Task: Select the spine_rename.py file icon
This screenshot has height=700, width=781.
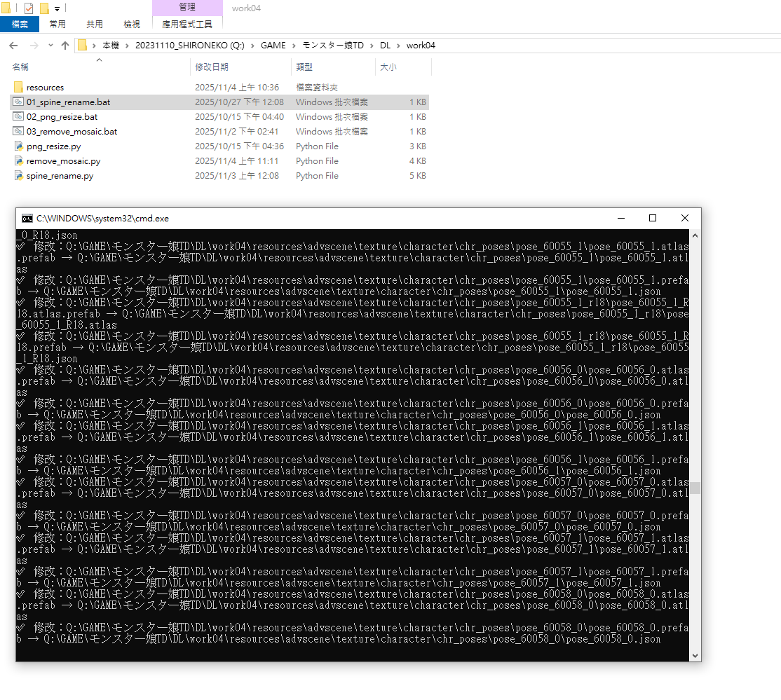Action: 18,176
